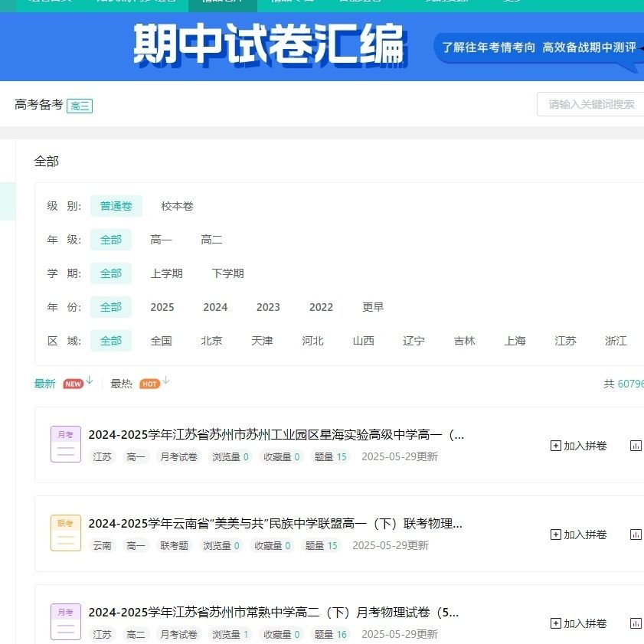Click 浏览量 1 on 常熟中学 row
The height and width of the screenshot is (644, 644).
click(230, 634)
